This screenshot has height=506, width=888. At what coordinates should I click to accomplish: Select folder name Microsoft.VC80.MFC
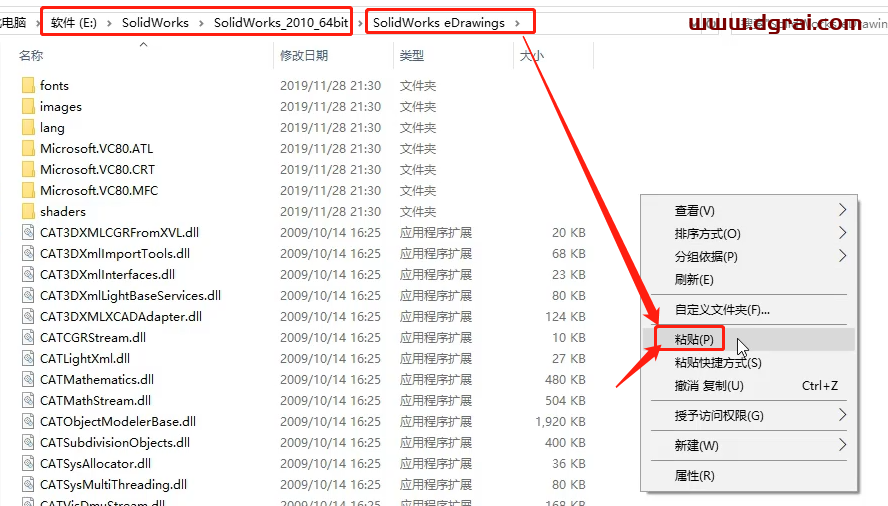click(x=99, y=190)
